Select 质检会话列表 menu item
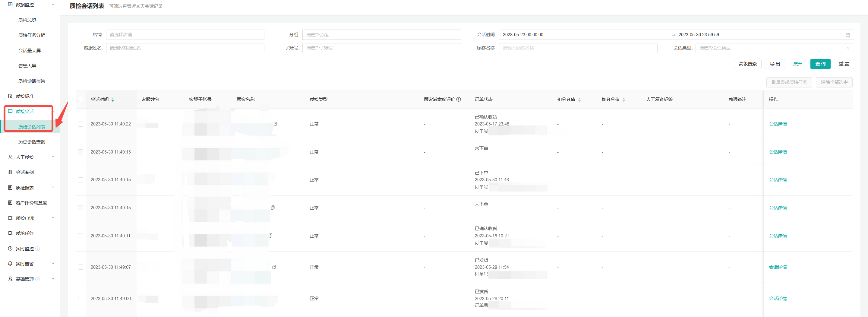 pyautogui.click(x=32, y=127)
